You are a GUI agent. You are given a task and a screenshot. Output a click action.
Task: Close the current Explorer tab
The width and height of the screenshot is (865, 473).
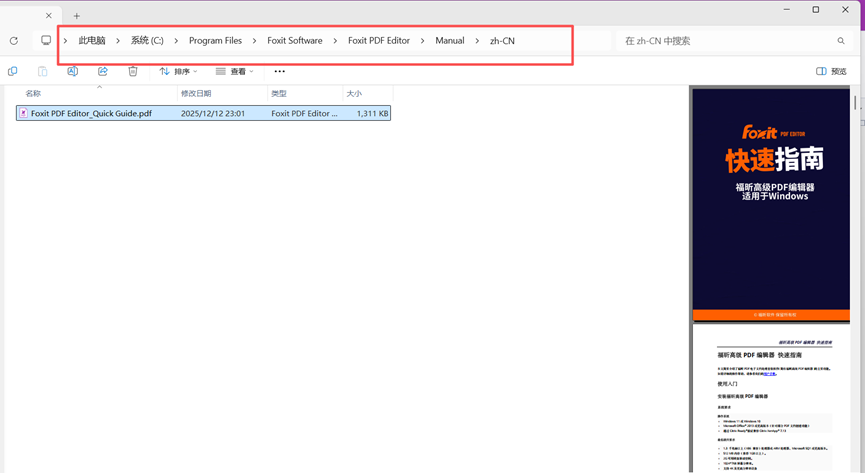(49, 16)
